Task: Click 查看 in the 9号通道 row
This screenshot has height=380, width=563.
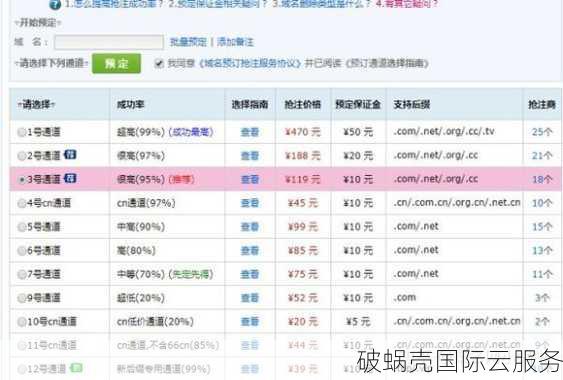Action: [x=250, y=298]
